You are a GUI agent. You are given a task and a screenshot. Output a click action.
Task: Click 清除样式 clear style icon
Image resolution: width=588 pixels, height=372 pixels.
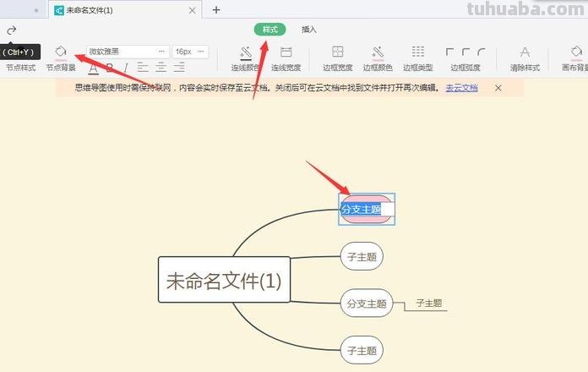point(525,52)
